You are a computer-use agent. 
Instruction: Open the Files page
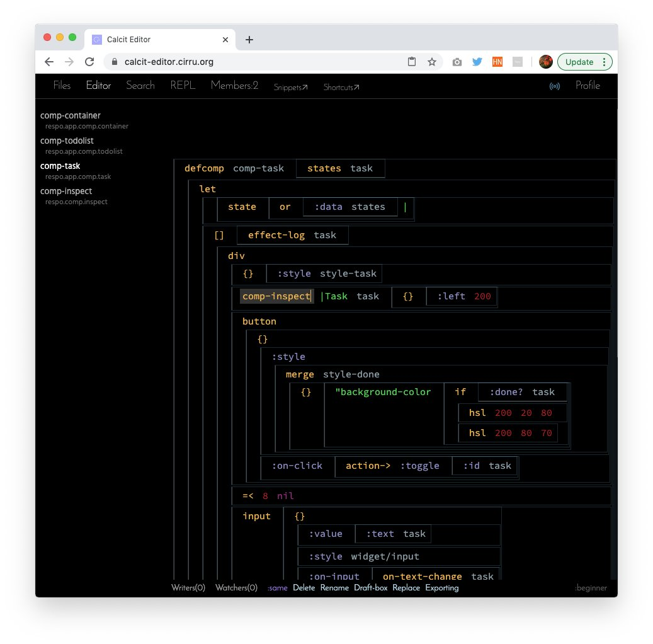pyautogui.click(x=62, y=86)
